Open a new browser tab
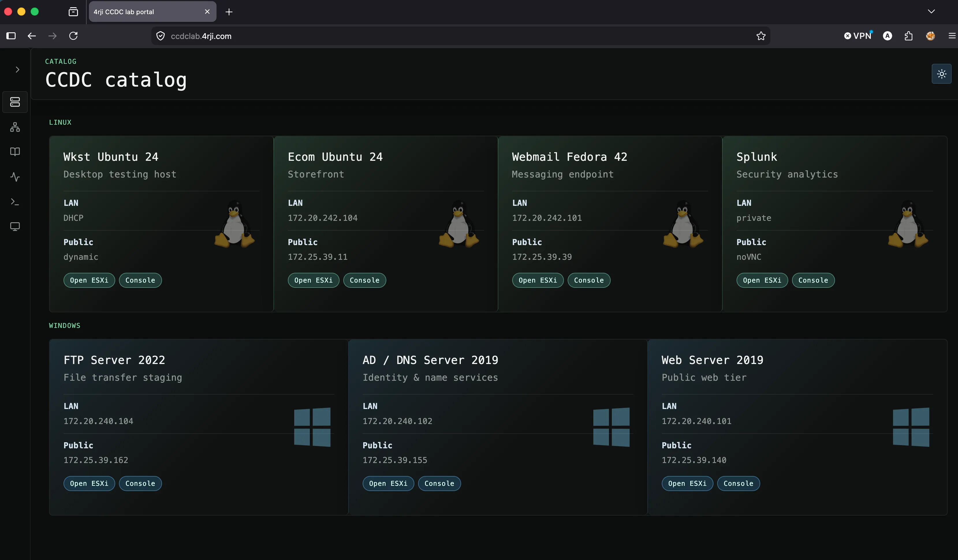This screenshot has height=560, width=958. [229, 12]
